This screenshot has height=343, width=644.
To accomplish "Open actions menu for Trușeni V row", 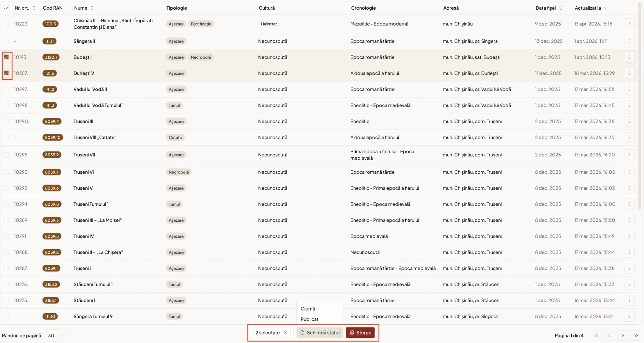I will point(629,188).
